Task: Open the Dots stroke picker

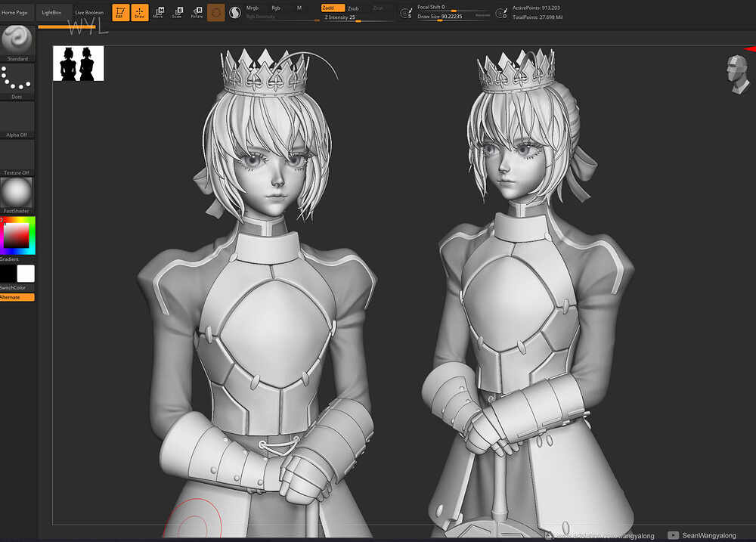Action: (x=17, y=82)
